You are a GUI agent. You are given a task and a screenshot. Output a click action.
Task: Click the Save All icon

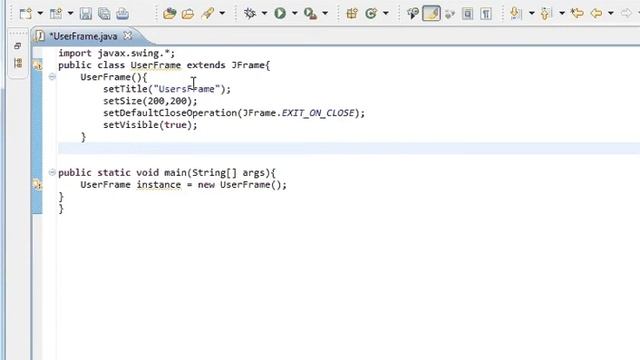pos(104,13)
